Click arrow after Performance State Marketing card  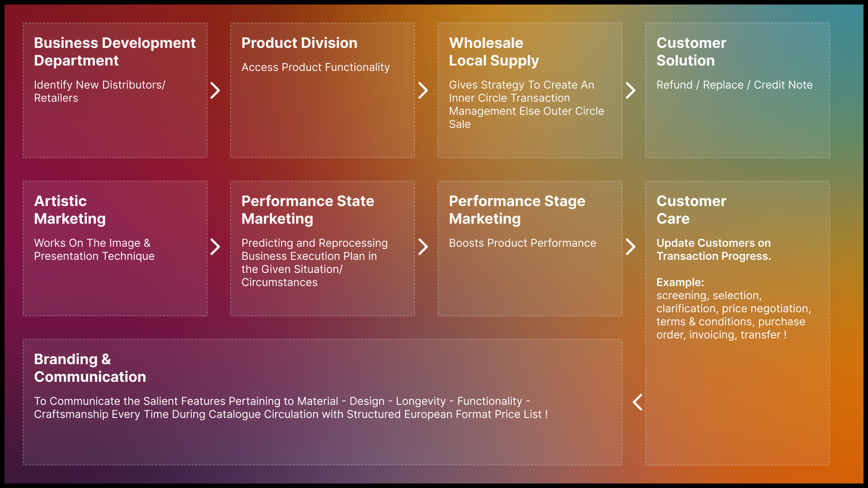click(x=423, y=247)
